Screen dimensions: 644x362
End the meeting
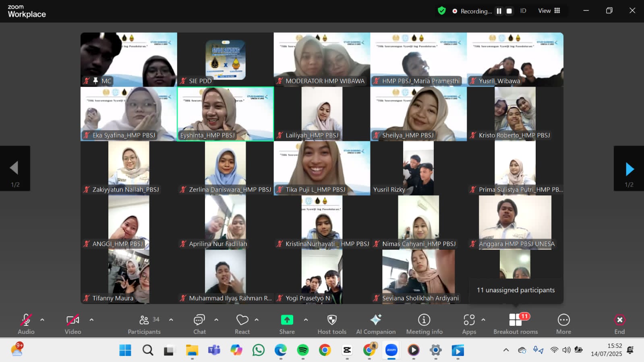(619, 324)
